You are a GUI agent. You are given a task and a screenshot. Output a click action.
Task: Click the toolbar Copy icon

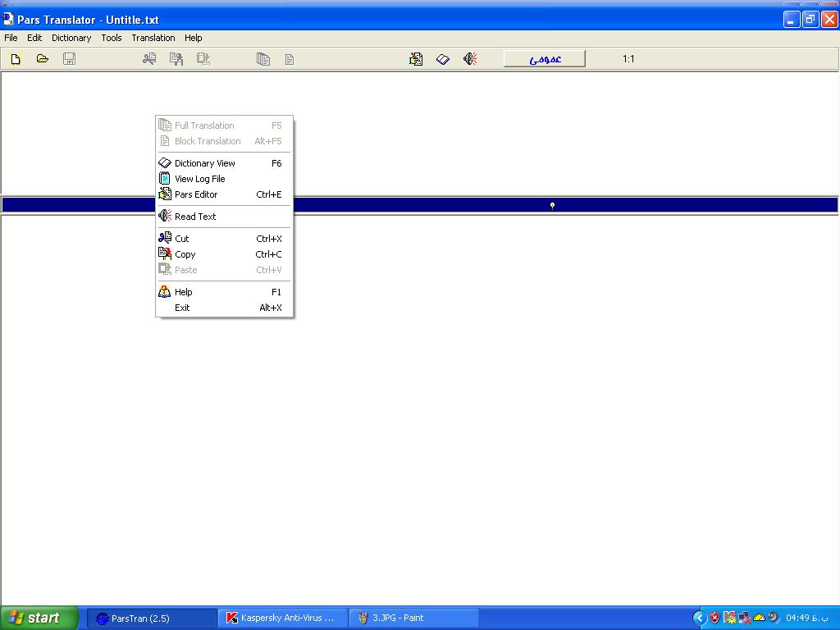(176, 59)
